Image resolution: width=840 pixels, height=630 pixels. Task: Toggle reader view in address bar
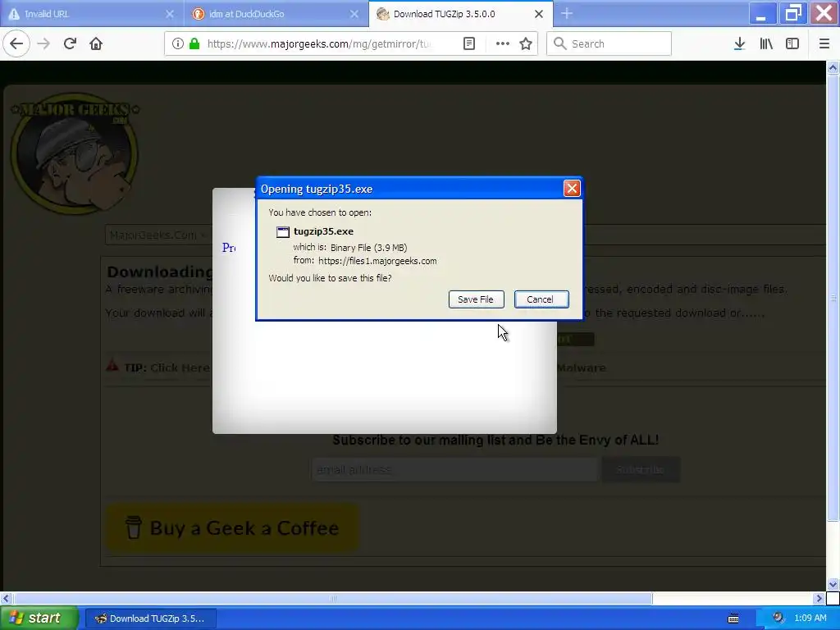tap(469, 44)
